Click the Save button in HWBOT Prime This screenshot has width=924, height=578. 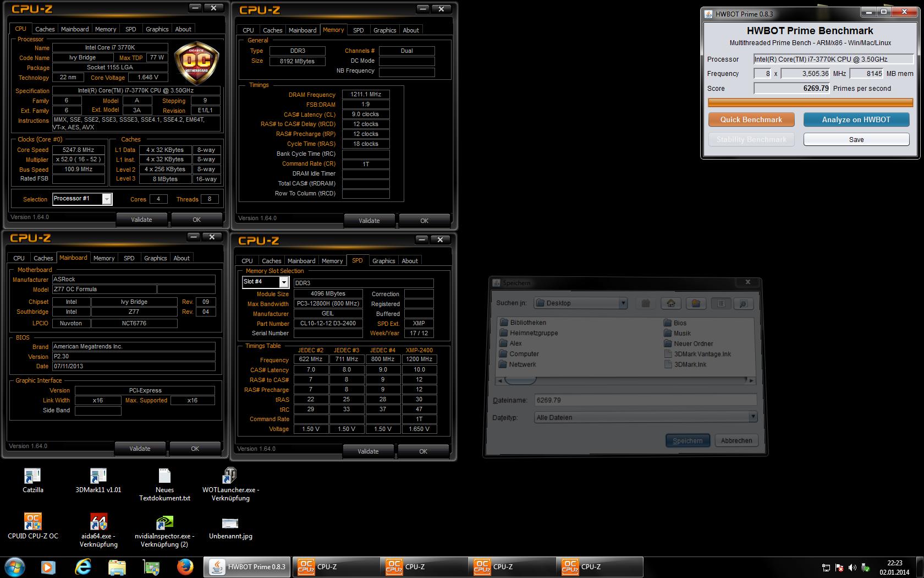856,140
